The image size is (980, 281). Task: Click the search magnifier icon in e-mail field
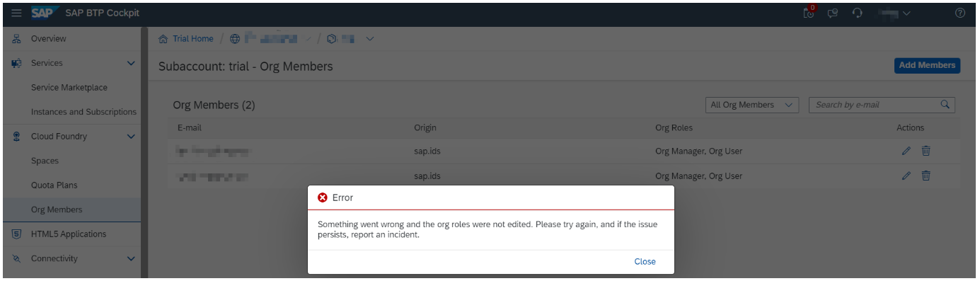tap(944, 105)
